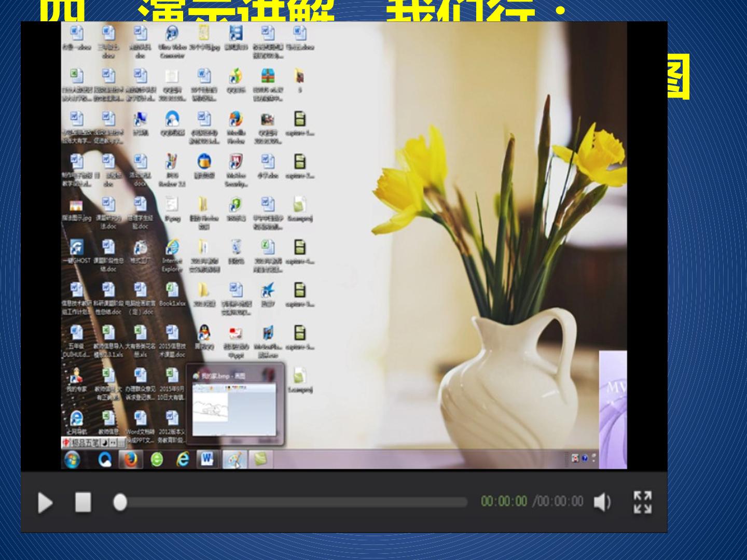The width and height of the screenshot is (747, 560).
Task: Click the Windows Start orb
Action: tap(73, 459)
